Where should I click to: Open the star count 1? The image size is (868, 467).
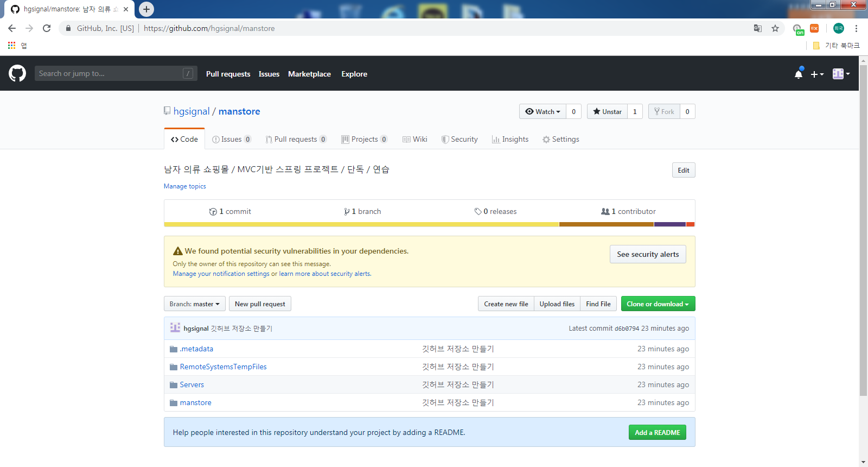tap(635, 111)
